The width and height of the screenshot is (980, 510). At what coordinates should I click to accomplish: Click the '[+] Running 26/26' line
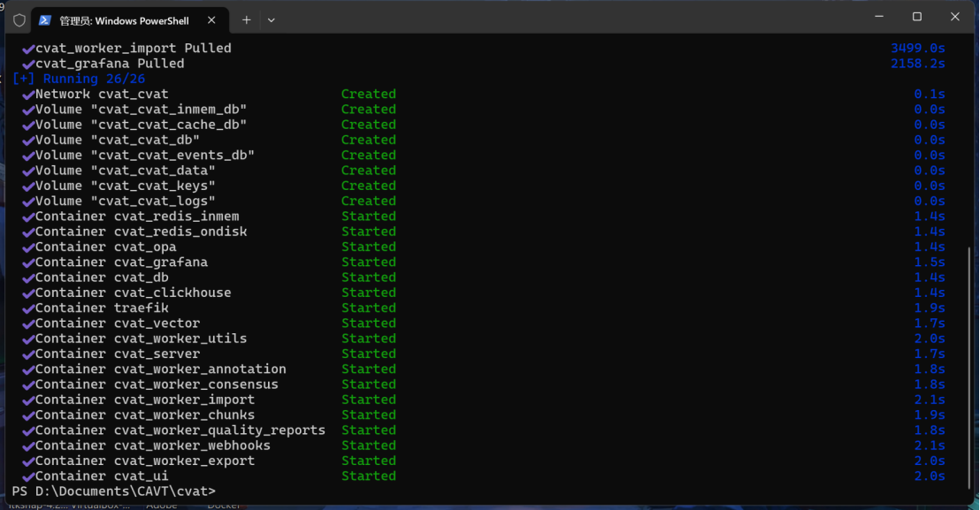pos(79,79)
